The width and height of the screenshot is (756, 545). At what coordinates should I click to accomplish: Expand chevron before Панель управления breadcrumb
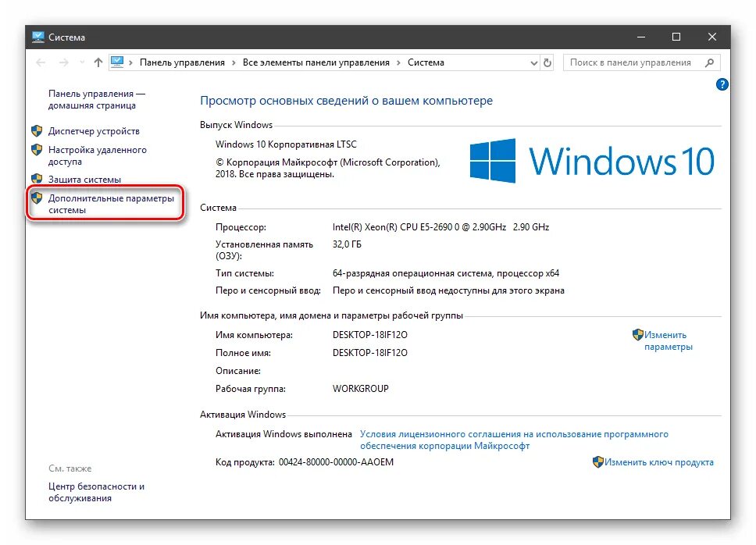(130, 62)
